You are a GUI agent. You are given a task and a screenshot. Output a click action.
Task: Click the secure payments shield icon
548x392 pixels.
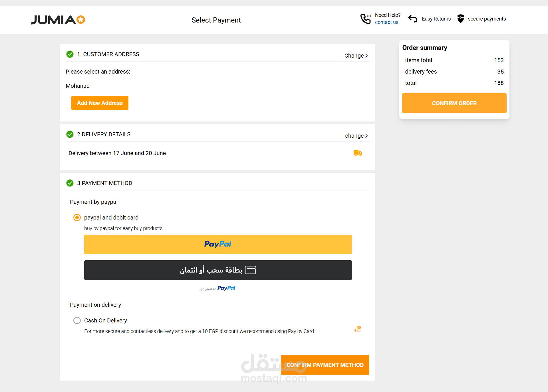[x=460, y=19]
